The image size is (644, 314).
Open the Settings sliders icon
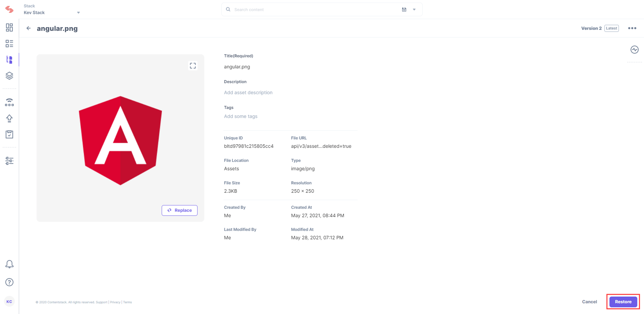[9, 161]
